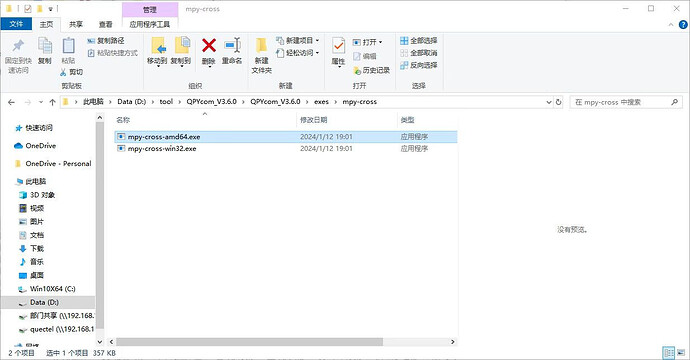Sort by the Name (名称) column header

click(123, 120)
